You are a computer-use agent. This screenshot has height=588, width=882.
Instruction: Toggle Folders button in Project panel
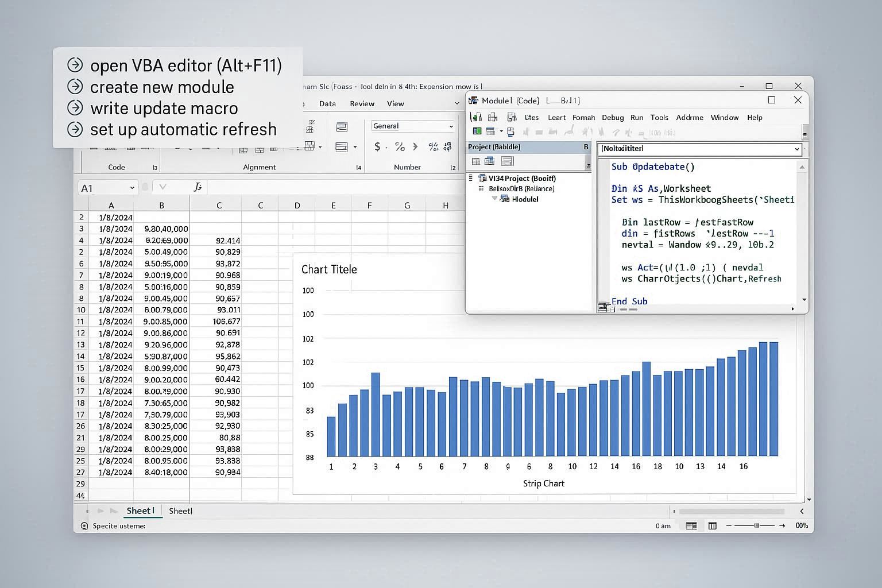tap(507, 161)
